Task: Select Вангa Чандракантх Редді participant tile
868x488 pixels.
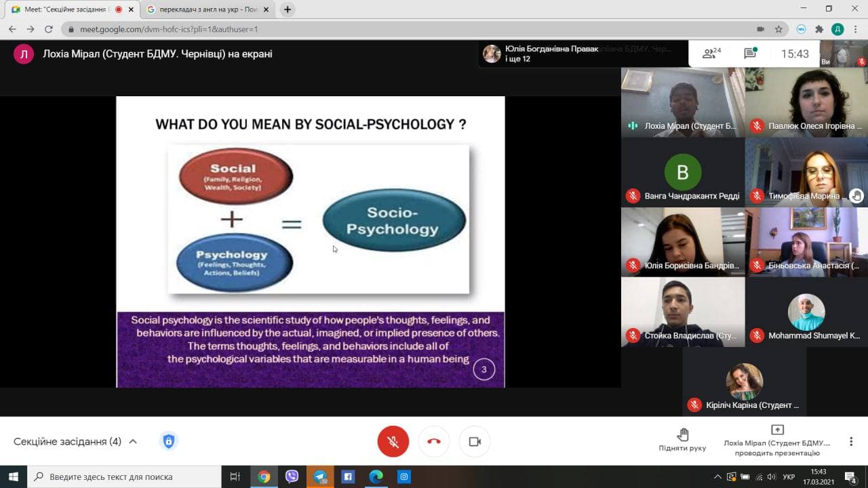Action: (x=683, y=172)
